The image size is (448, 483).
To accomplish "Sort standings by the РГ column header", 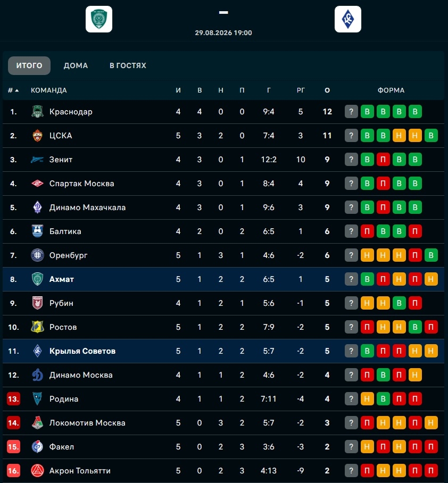I will [301, 90].
